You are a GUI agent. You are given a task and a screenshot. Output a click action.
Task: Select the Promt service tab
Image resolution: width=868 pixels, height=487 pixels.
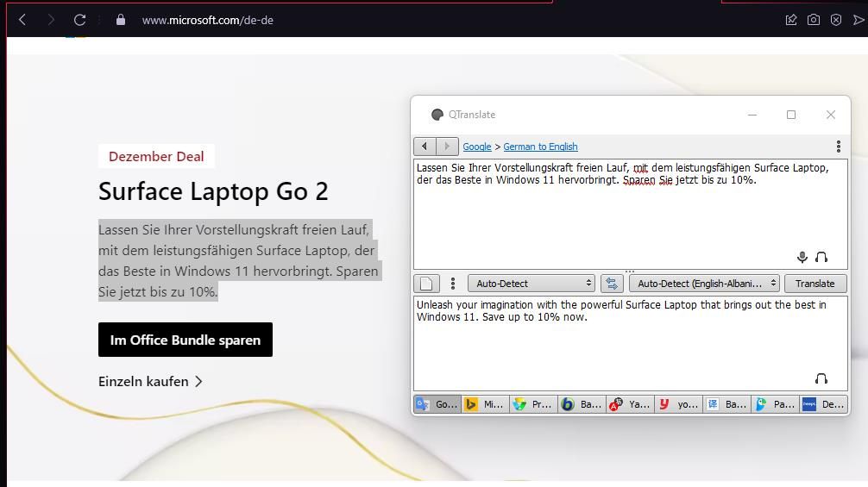point(533,404)
